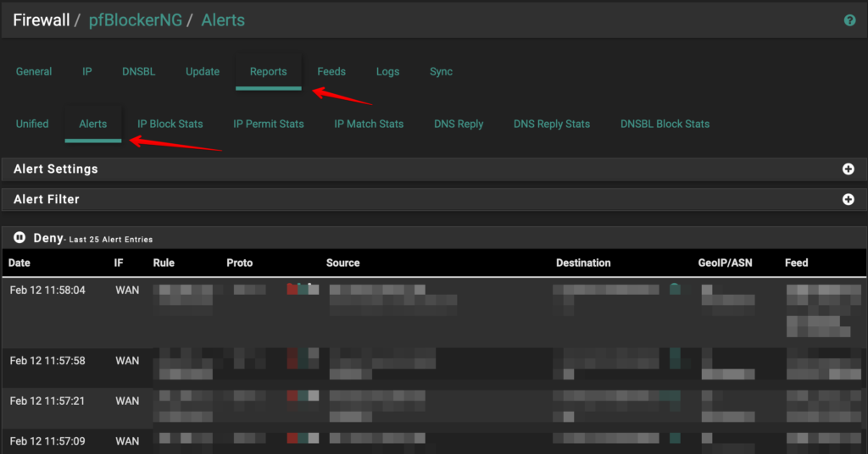This screenshot has width=868, height=454.
Task: Select the Reports tab
Action: pos(268,71)
